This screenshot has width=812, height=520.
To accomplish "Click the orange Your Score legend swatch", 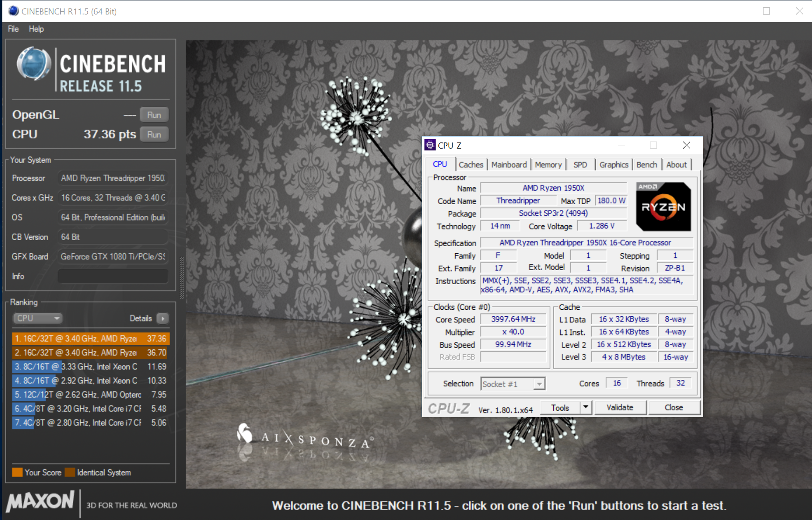I will point(17,472).
